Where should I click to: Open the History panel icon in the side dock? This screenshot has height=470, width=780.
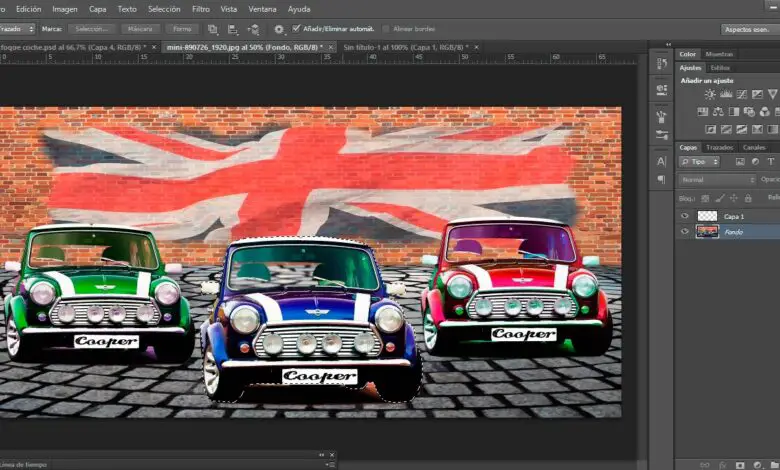coord(661,63)
